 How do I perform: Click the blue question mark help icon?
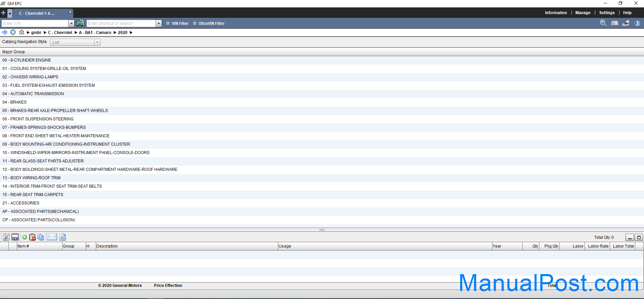tap(637, 23)
